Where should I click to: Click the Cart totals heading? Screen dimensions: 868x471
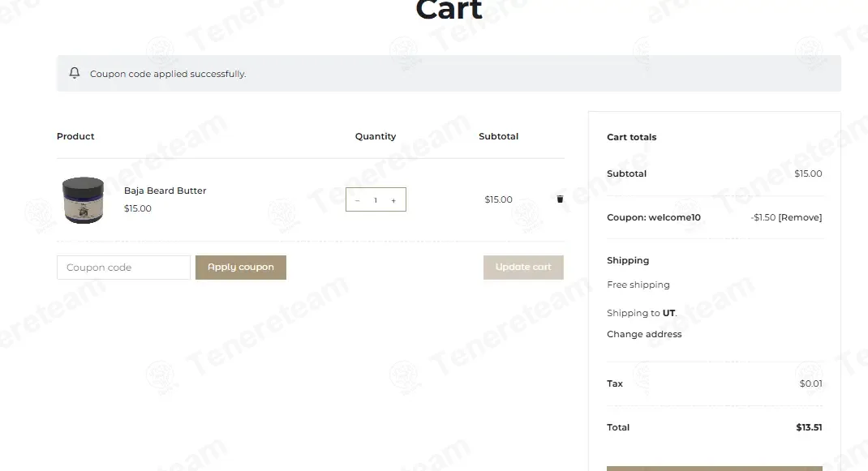(632, 137)
